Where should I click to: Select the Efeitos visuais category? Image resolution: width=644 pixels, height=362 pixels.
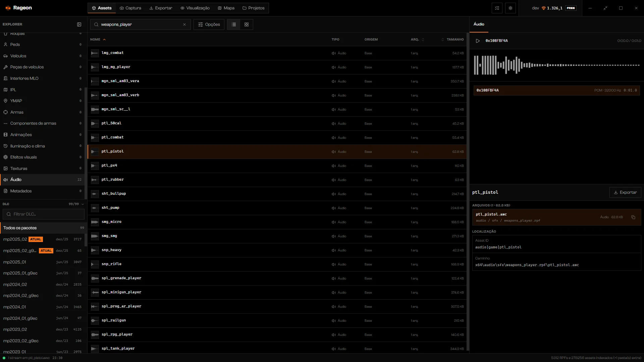[42, 157]
